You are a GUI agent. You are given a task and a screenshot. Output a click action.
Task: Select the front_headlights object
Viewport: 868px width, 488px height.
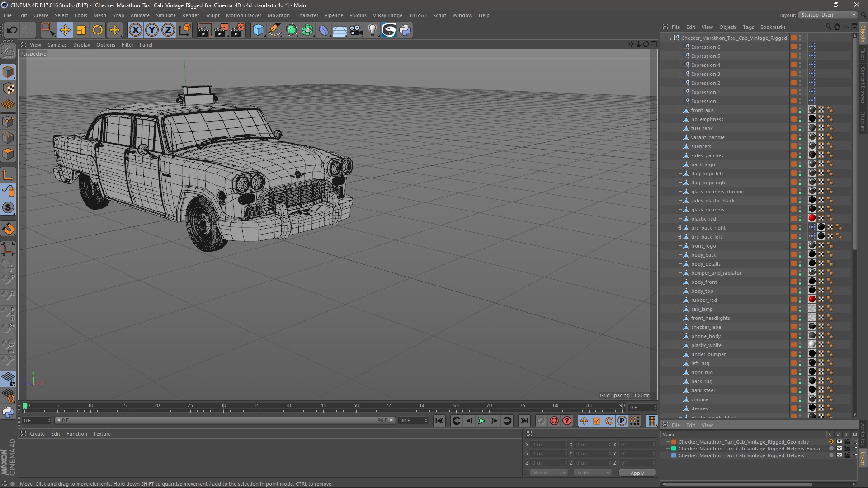click(710, 318)
